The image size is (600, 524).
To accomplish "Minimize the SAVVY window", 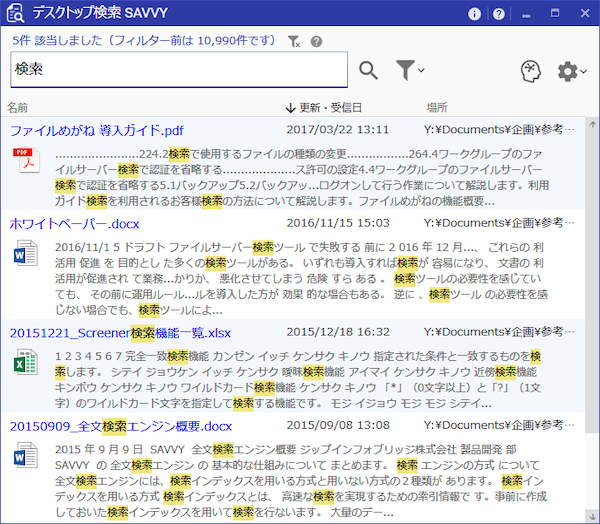I will click(527, 14).
